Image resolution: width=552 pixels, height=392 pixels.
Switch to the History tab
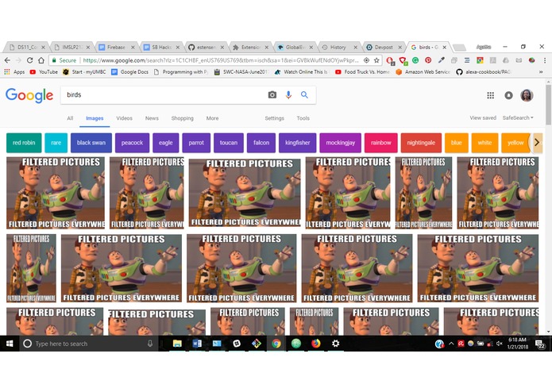point(338,47)
